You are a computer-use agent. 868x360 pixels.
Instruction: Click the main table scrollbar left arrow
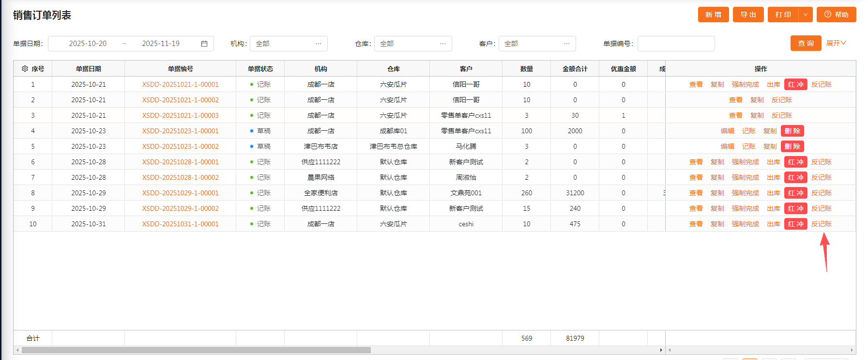[x=17, y=350]
